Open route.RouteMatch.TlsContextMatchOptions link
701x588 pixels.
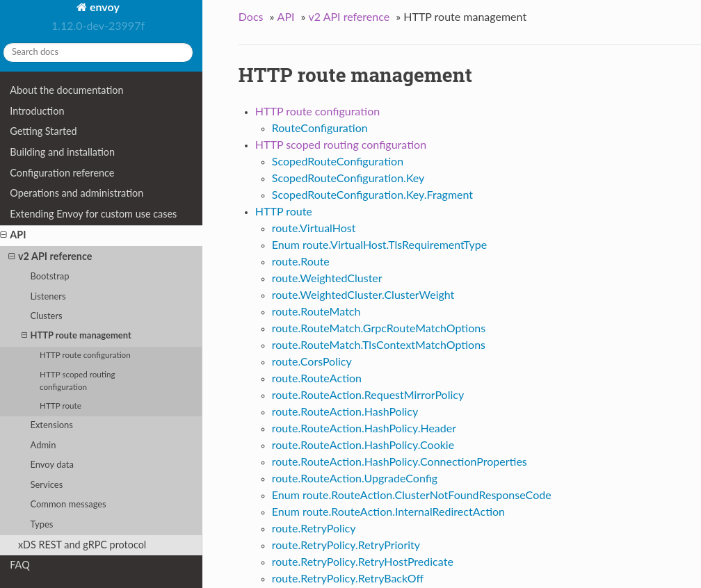[x=378, y=345]
